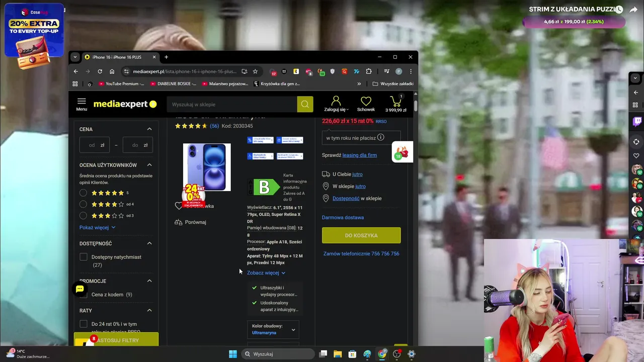Open 'DIABELNIE BOSKIE' bookmark
The width and height of the screenshot is (644, 362).
pos(174,84)
